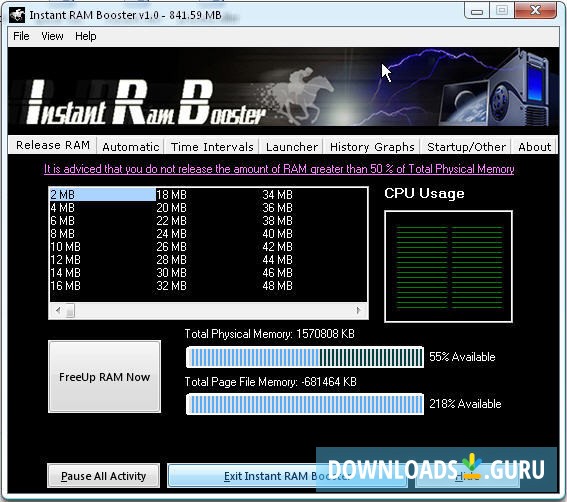Click the FreeUp RAM Now button
The width and height of the screenshot is (567, 502).
(105, 376)
